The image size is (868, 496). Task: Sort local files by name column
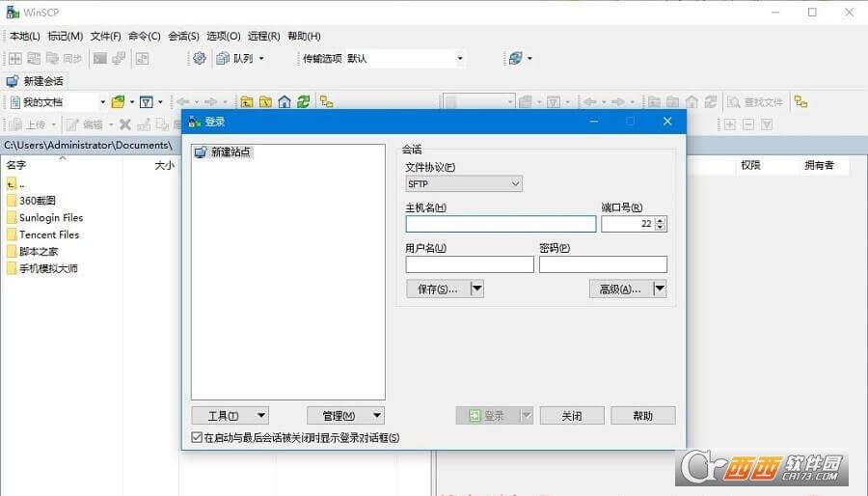click(61, 165)
